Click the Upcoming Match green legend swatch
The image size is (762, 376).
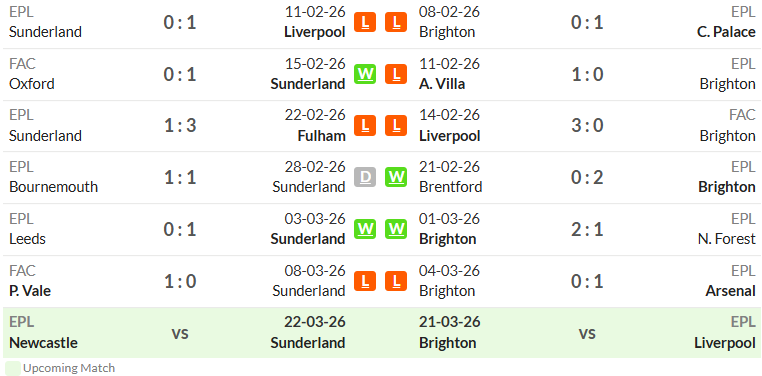point(13,368)
